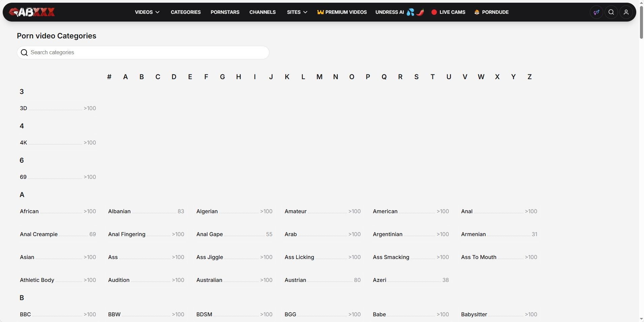
Task: Click the chili pepper icon in navbar
Action: [420, 12]
